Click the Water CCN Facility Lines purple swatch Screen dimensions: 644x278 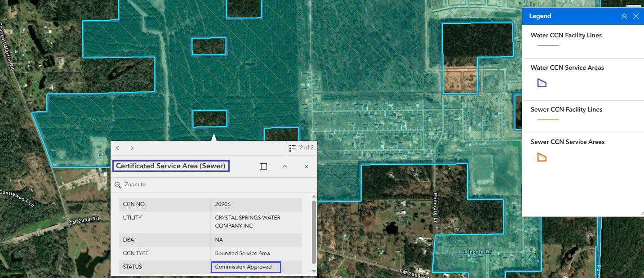(548, 45)
